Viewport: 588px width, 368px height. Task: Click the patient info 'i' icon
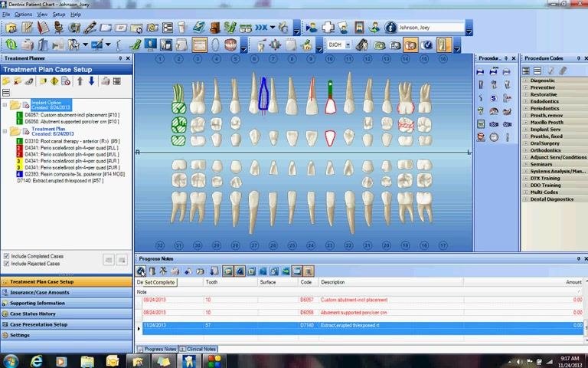(x=390, y=28)
